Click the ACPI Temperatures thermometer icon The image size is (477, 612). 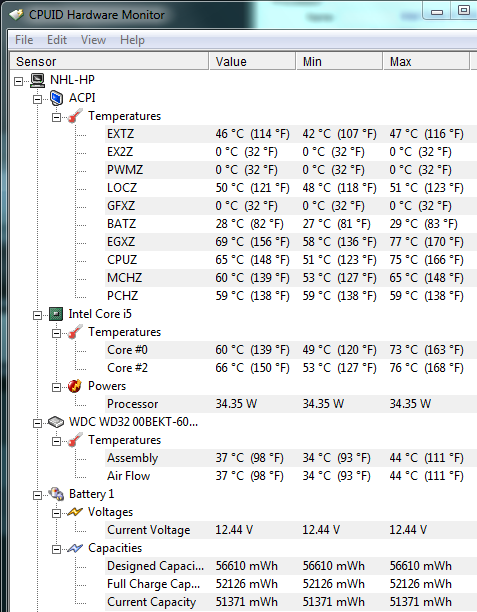click(x=75, y=116)
